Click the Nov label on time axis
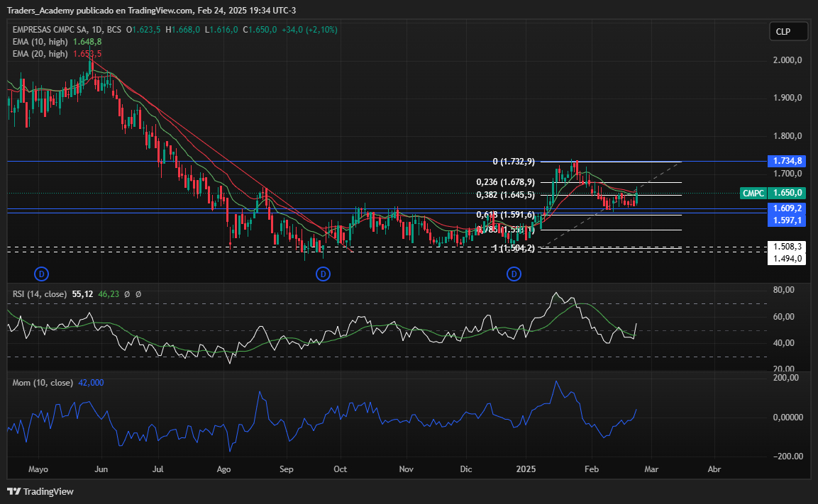Image resolution: width=818 pixels, height=504 pixels. coord(407,469)
